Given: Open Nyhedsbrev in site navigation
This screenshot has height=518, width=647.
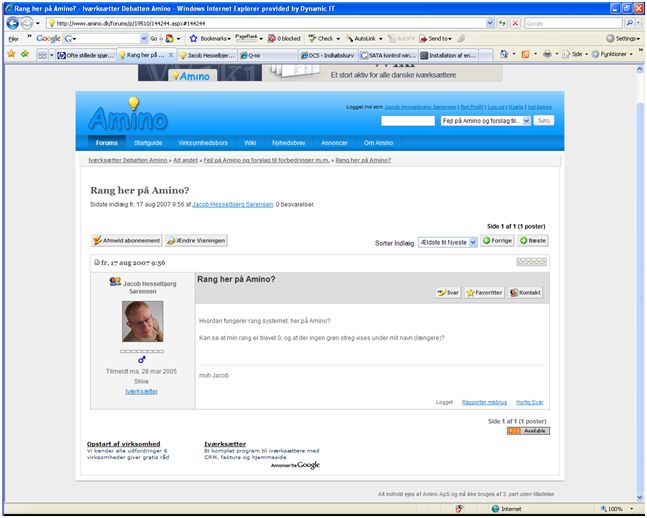Looking at the screenshot, I should point(289,143).
